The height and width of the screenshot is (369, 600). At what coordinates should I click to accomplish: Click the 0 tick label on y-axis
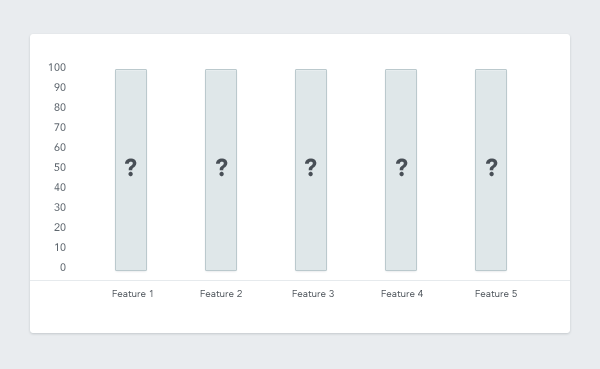[63, 267]
